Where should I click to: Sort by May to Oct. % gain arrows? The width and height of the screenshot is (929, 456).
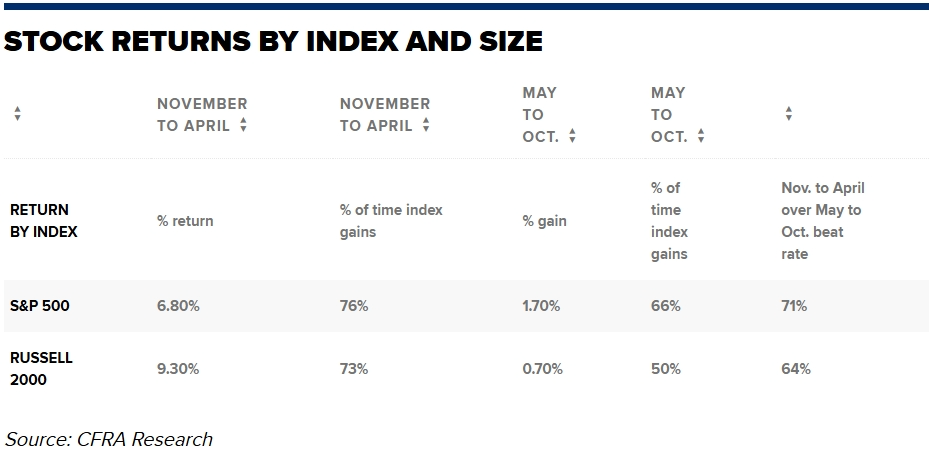click(x=572, y=137)
